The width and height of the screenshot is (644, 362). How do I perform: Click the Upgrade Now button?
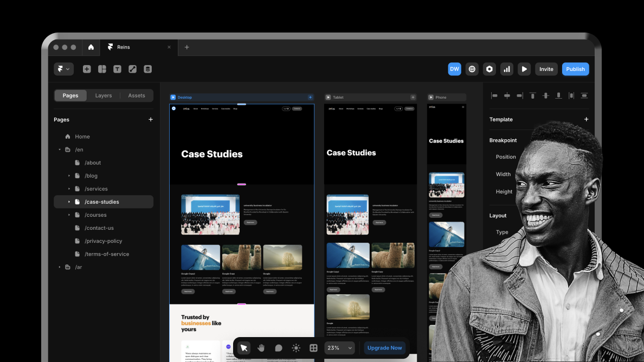(384, 348)
